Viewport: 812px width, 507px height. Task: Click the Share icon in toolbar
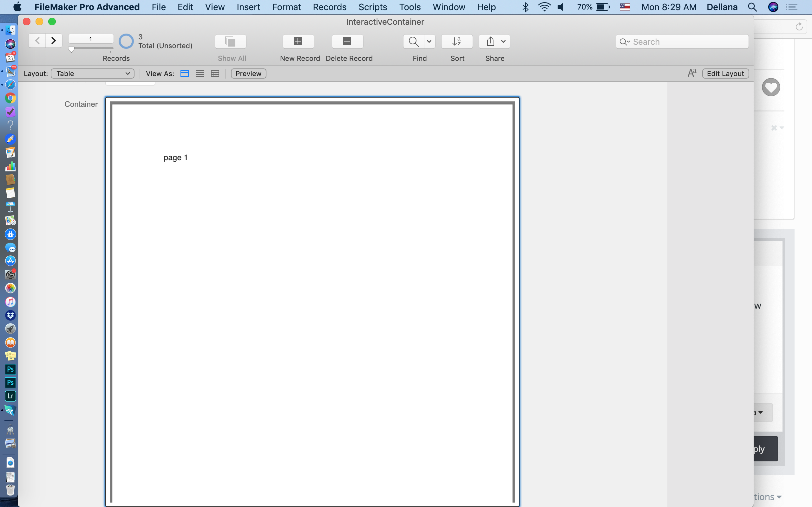[x=491, y=42]
